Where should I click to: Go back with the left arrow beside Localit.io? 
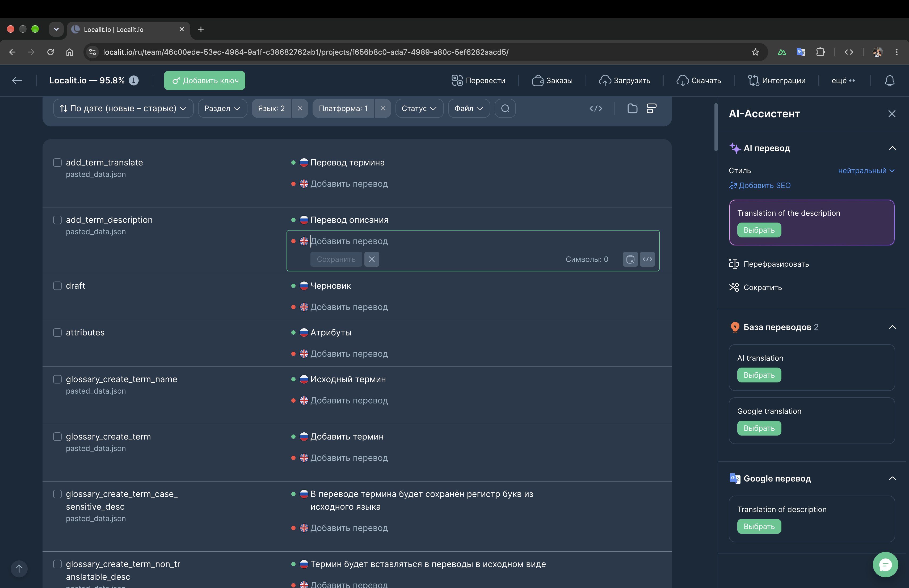tap(17, 80)
